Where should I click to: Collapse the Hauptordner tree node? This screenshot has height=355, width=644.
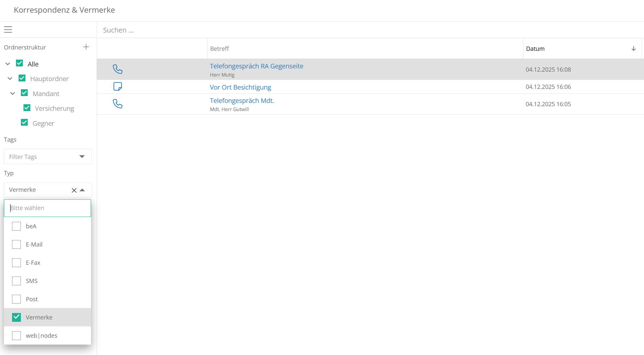coord(10,78)
